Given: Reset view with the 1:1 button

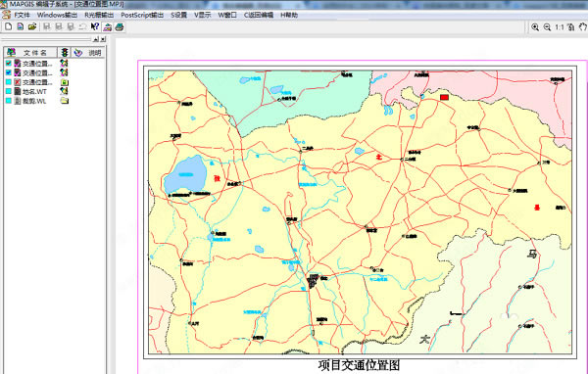Looking at the screenshot, I should (x=560, y=27).
